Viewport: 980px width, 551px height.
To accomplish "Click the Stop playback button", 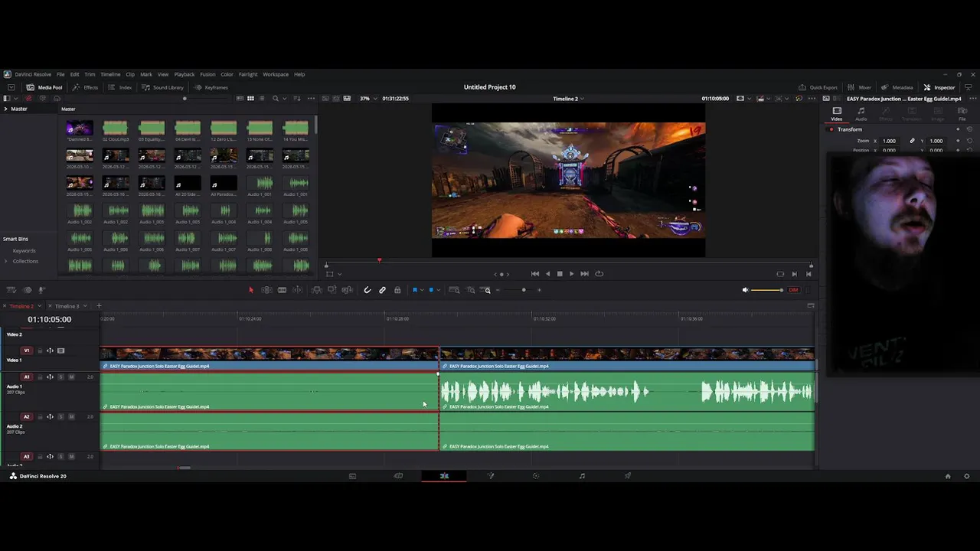I will [559, 274].
